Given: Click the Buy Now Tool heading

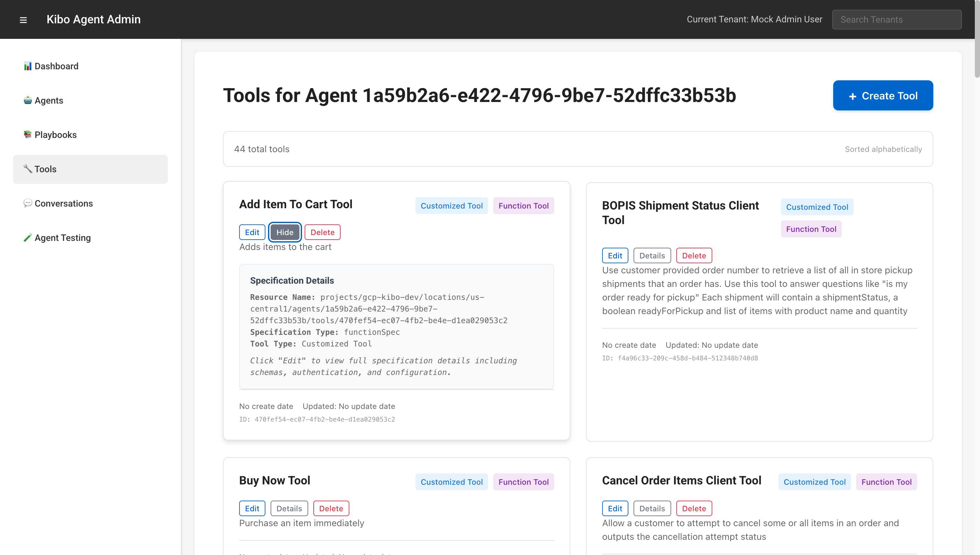Looking at the screenshot, I should 275,480.
